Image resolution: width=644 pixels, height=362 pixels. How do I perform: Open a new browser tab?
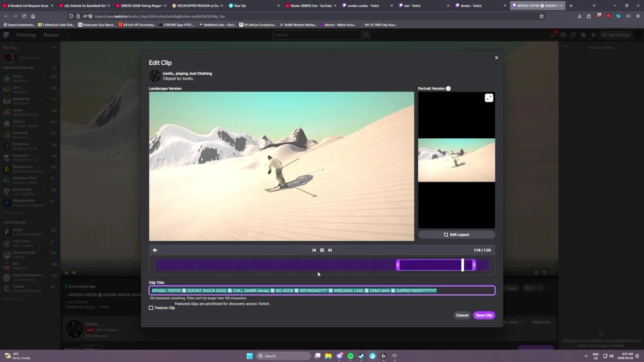point(571,6)
